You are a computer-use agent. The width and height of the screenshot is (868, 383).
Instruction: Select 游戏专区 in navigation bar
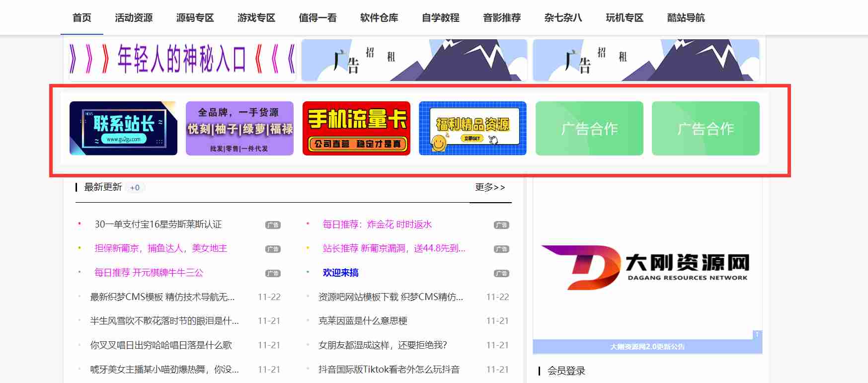pos(256,18)
